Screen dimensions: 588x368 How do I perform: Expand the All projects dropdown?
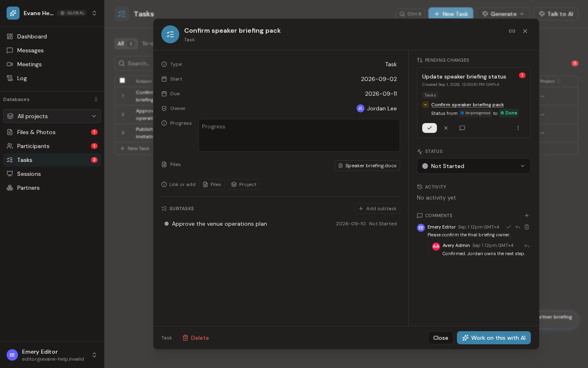tap(52, 116)
